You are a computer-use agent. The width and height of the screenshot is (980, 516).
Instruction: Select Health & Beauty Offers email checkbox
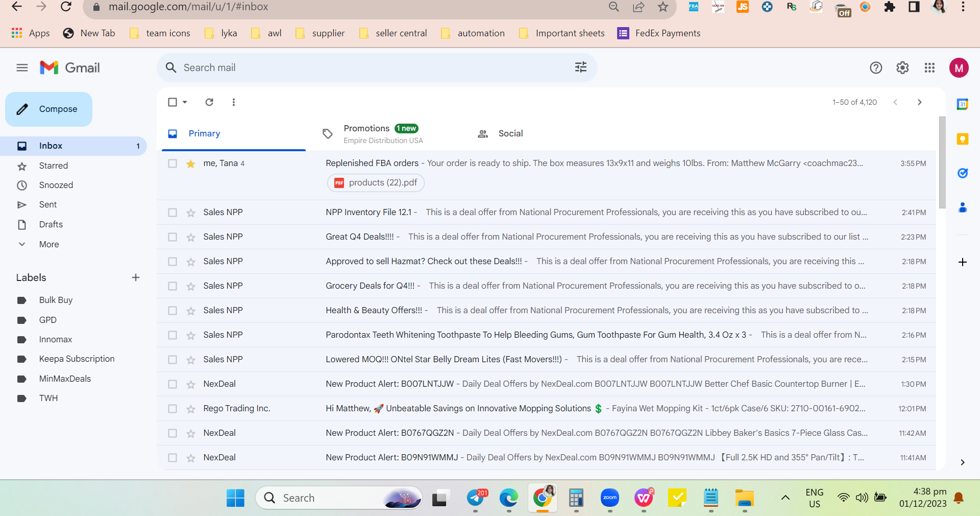point(173,311)
